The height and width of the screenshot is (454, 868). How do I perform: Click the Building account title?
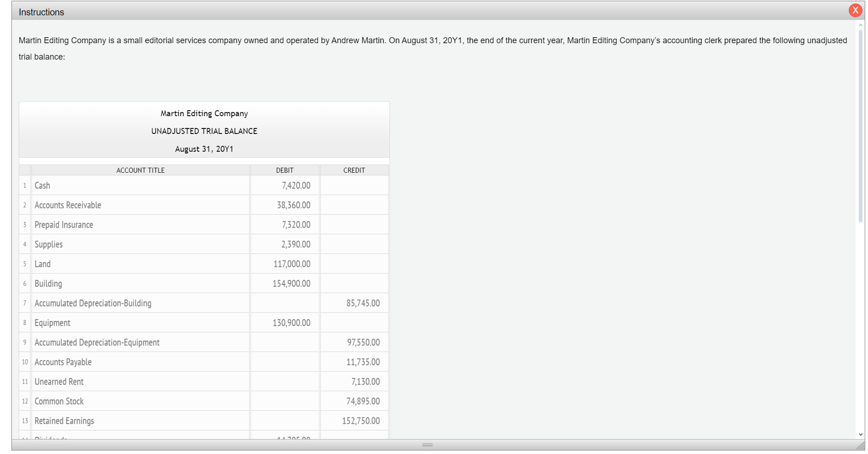pyautogui.click(x=48, y=283)
